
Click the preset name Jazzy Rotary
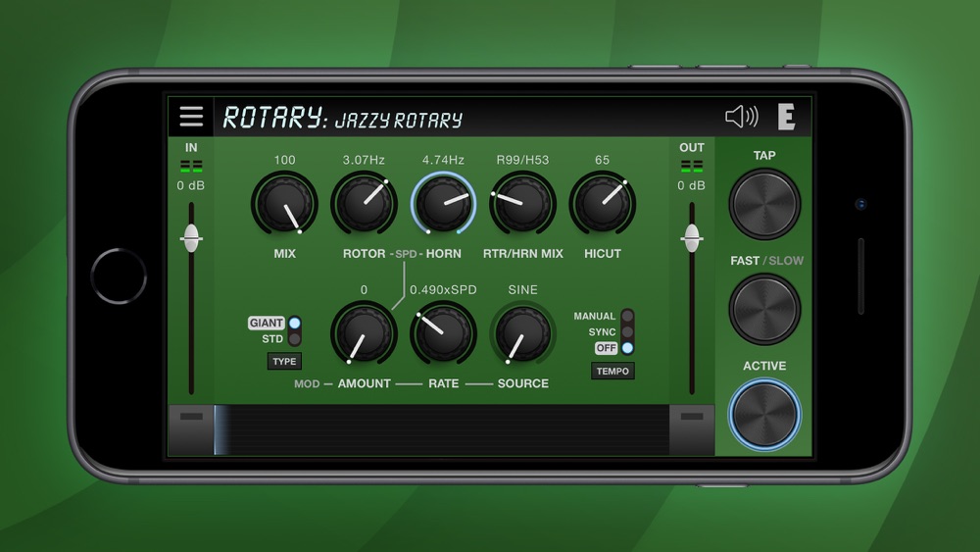point(399,119)
